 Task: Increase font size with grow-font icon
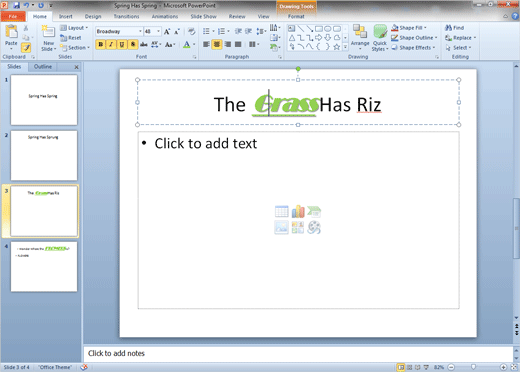[x=167, y=32]
